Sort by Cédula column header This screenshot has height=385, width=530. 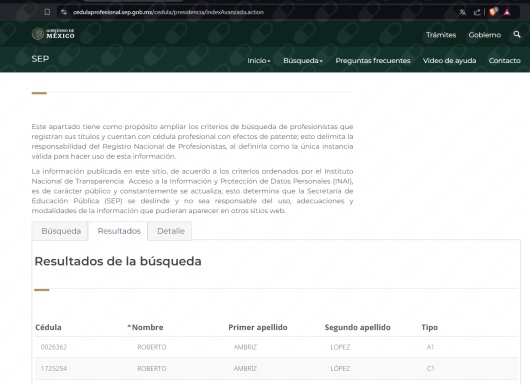coord(48,327)
